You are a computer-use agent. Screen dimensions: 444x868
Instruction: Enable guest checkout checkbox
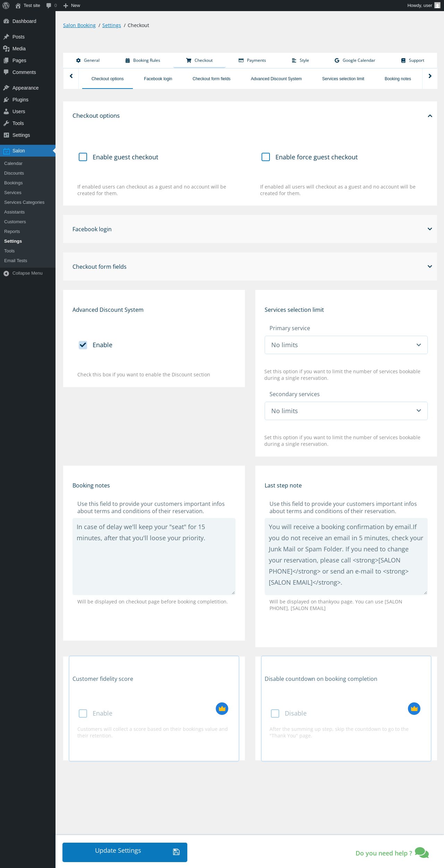(83, 157)
